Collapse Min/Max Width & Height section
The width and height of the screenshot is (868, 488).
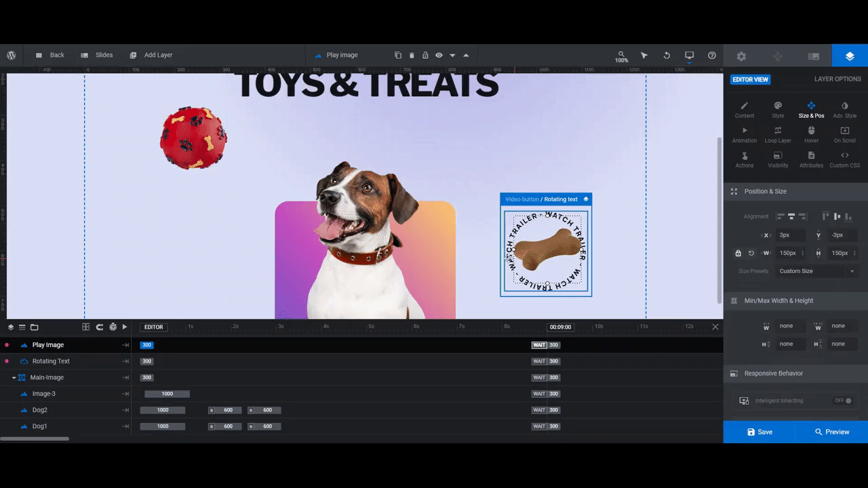[x=795, y=300]
